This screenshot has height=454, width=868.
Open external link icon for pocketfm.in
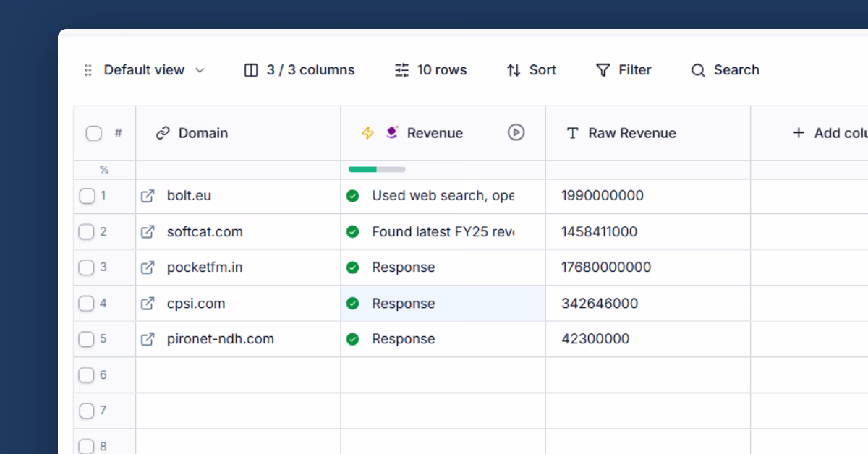[148, 267]
